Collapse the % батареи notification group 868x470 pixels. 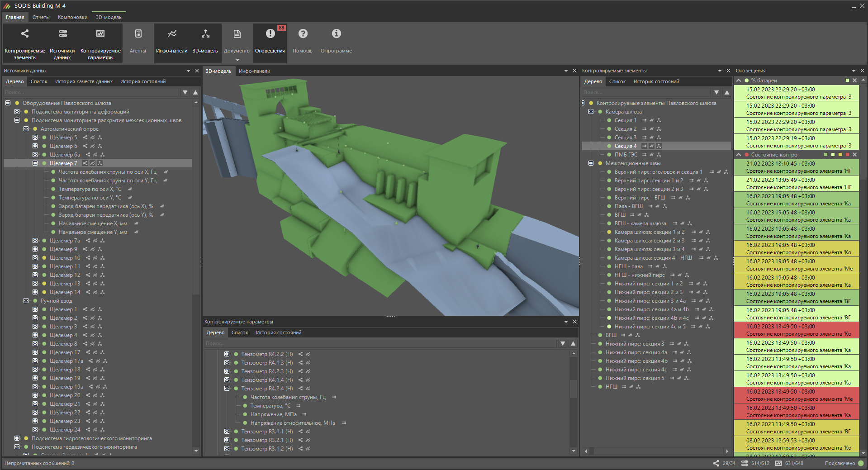tap(739, 81)
